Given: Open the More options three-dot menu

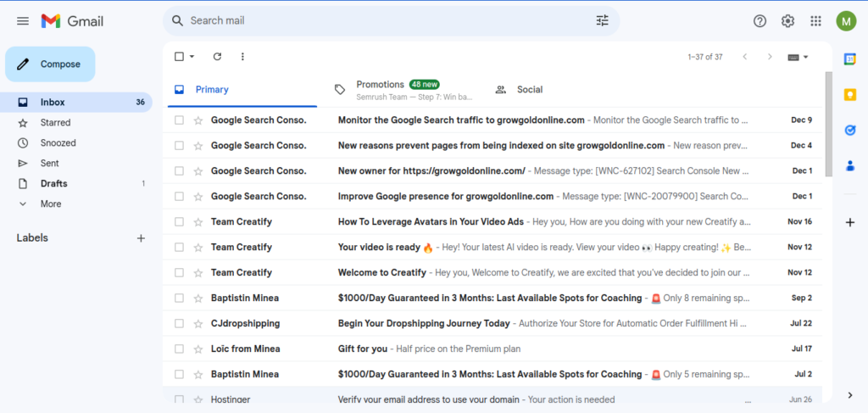Looking at the screenshot, I should (242, 57).
